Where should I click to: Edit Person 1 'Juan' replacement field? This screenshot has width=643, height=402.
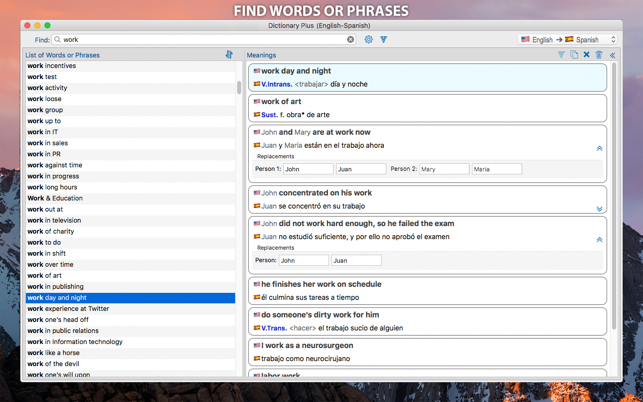click(x=361, y=169)
